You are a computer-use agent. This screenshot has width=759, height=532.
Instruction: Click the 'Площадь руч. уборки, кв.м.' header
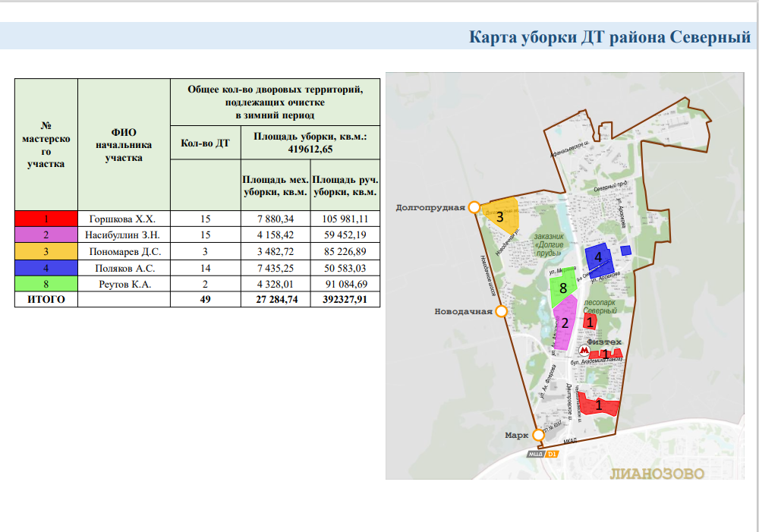click(345, 186)
